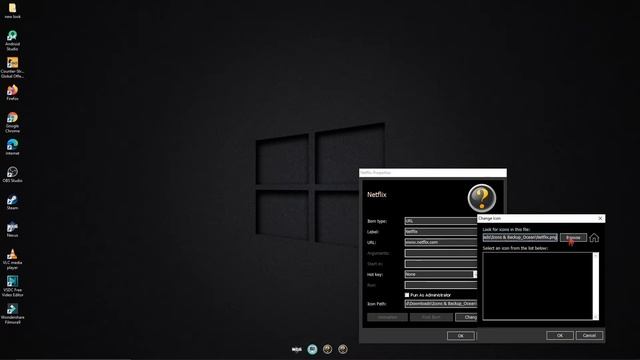Confirm with OK in Change Icon dialog

pyautogui.click(x=560, y=336)
